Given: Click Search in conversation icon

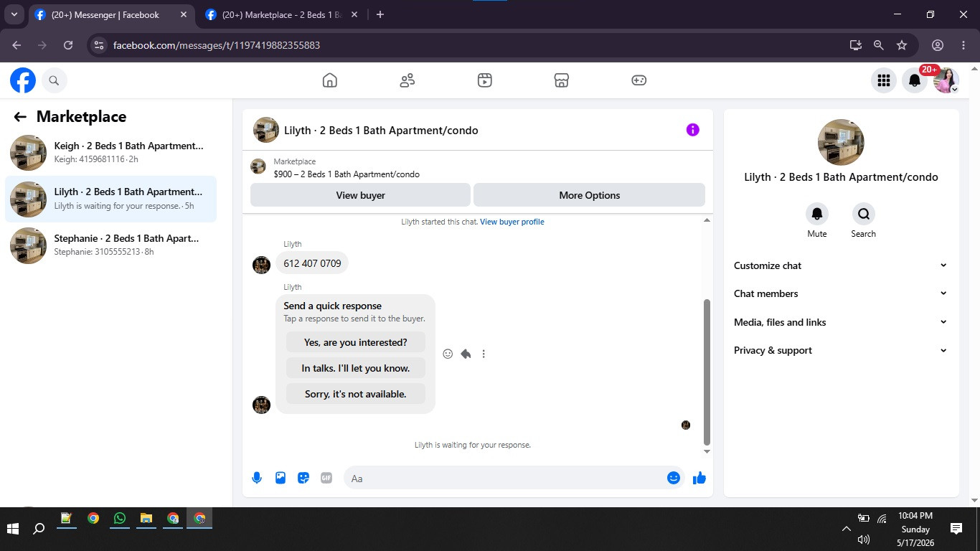Looking at the screenshot, I should [x=863, y=214].
